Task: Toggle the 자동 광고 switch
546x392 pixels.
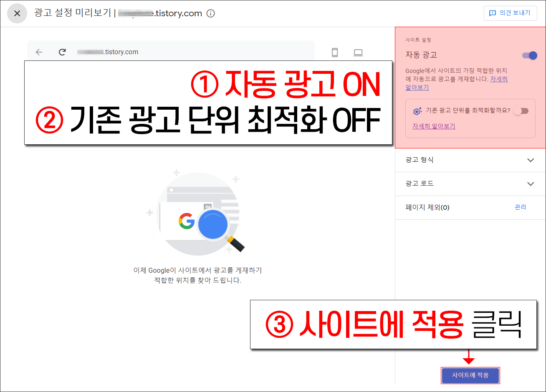Action: [530, 55]
